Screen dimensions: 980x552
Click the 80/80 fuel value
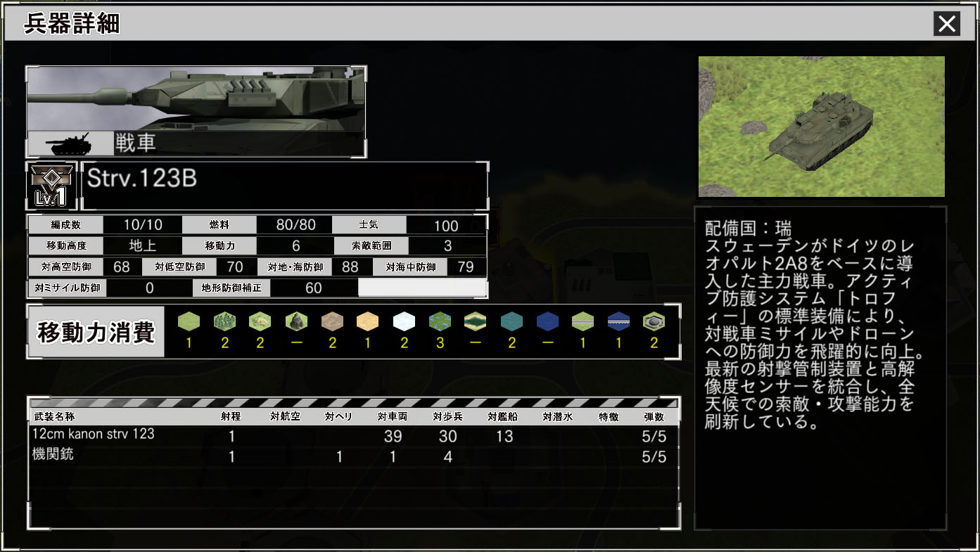(x=296, y=225)
